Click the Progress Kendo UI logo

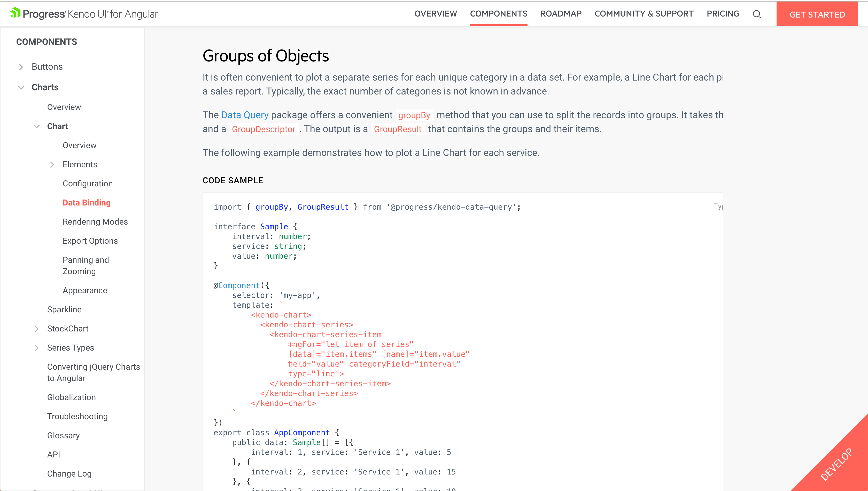84,14
